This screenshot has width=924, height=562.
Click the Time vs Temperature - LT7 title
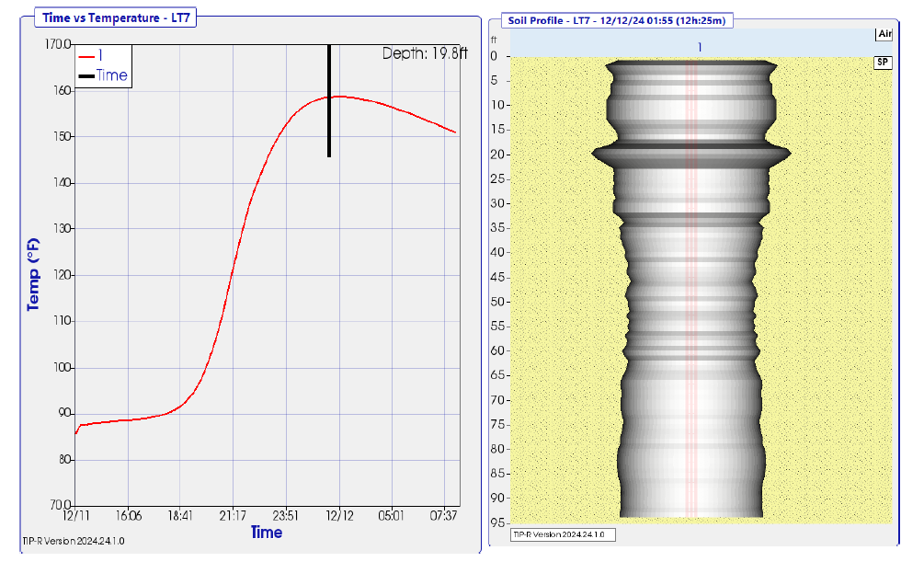(117, 17)
